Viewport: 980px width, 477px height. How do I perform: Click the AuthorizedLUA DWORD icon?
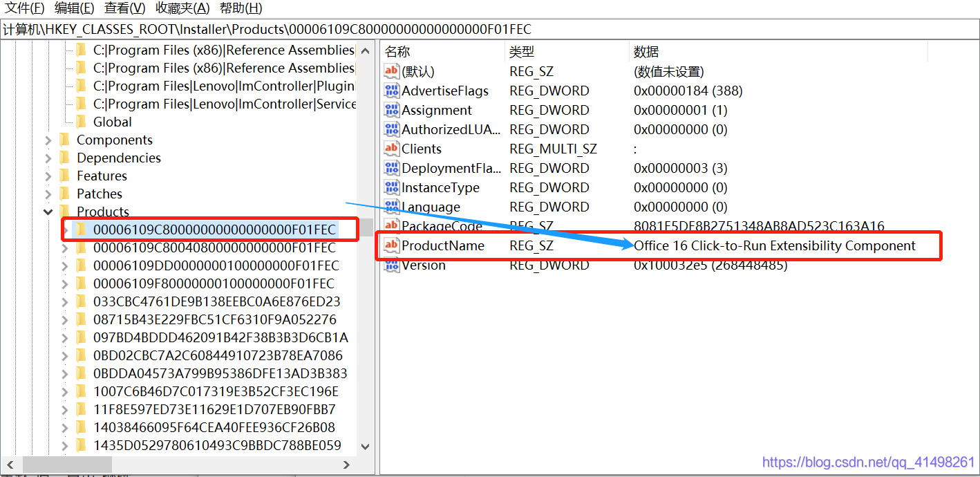[x=392, y=129]
